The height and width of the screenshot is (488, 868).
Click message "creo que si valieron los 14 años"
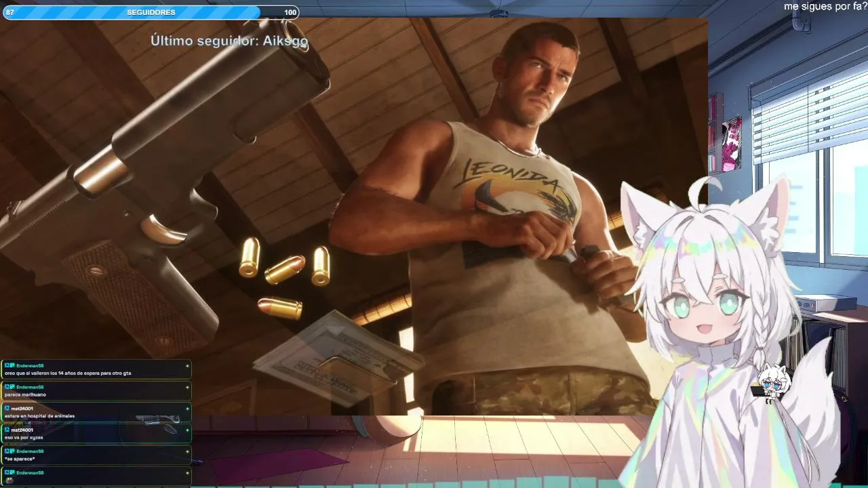68,373
